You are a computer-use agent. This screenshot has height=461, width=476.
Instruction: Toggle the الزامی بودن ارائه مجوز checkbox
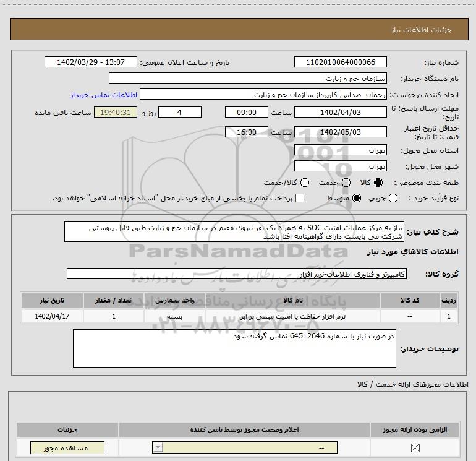(x=415, y=448)
